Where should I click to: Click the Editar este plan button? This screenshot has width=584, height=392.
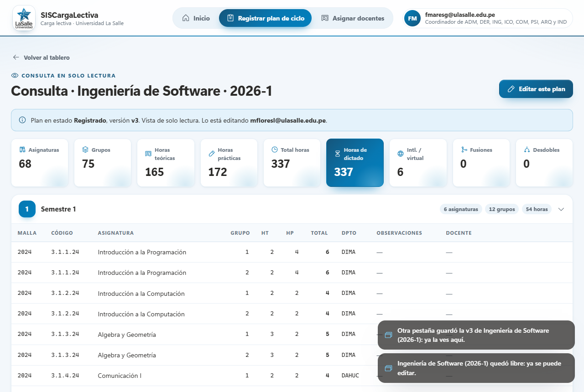click(x=536, y=89)
